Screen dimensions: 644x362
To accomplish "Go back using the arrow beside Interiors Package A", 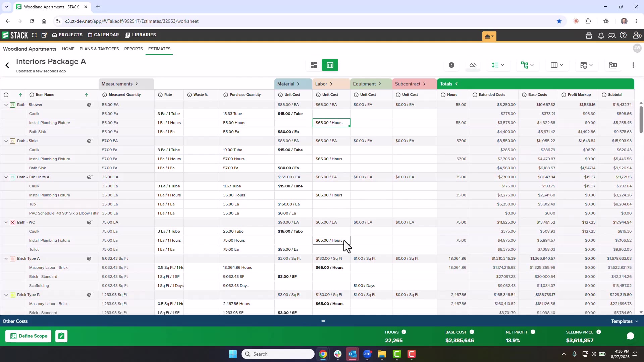I will click(x=7, y=65).
